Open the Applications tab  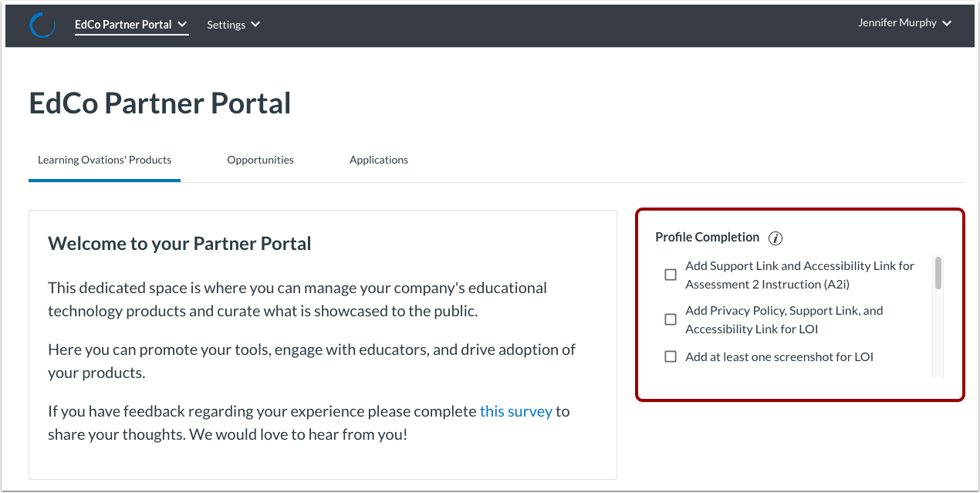pyautogui.click(x=379, y=160)
